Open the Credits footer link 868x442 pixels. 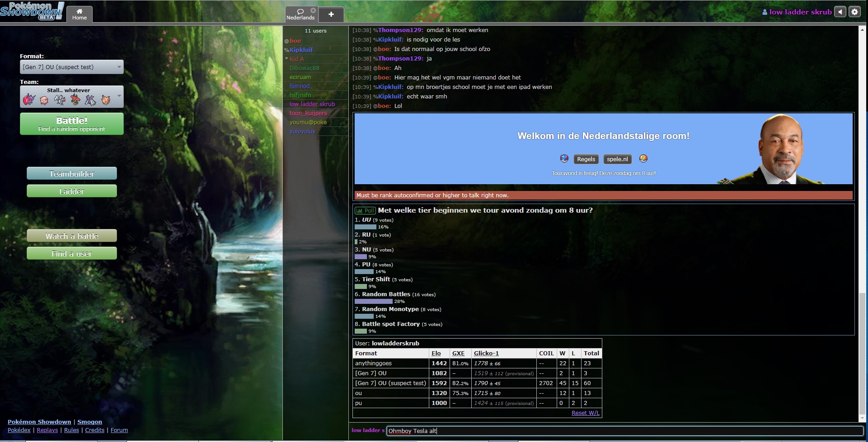(x=94, y=430)
